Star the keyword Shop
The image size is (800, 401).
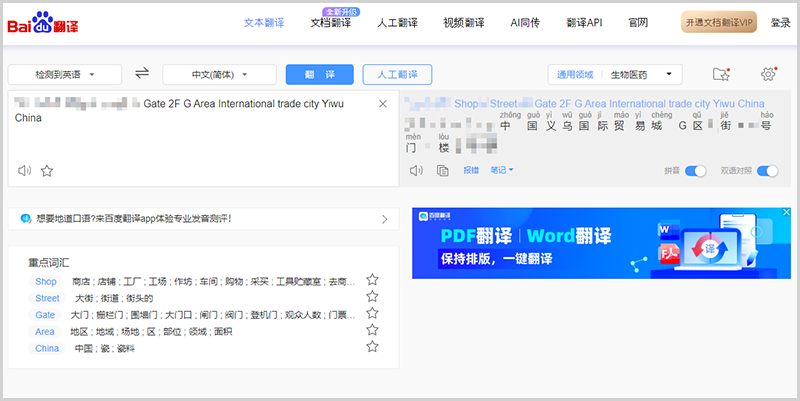coord(372,280)
